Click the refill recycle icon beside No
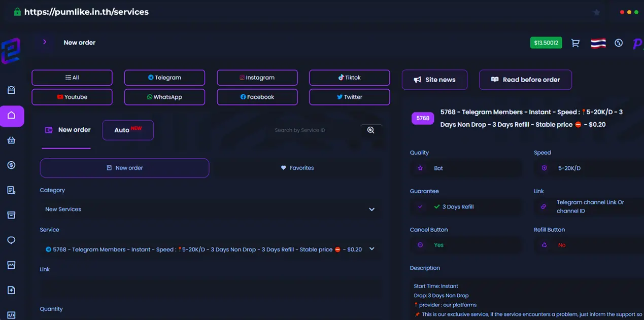 click(544, 245)
